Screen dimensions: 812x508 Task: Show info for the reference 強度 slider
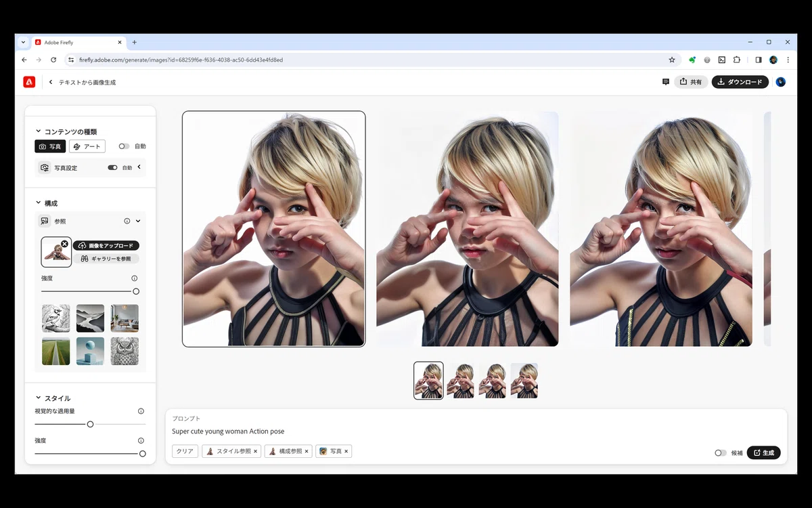click(134, 278)
